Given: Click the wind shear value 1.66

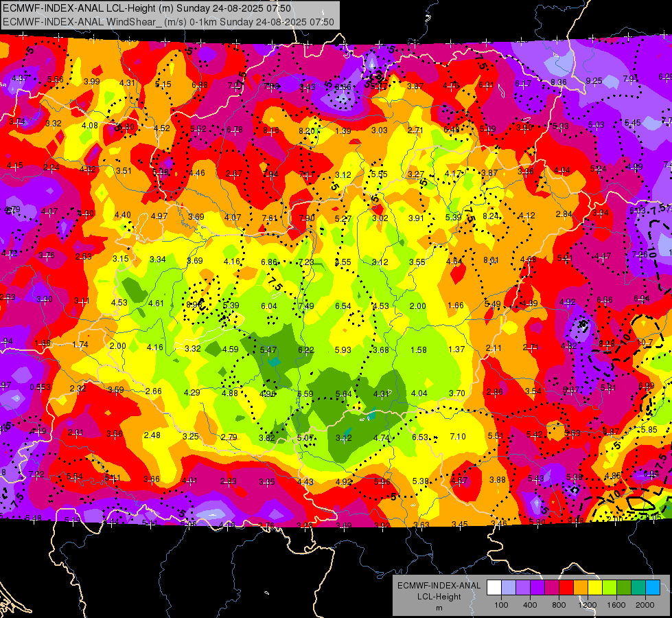Looking at the screenshot, I should point(456,305).
